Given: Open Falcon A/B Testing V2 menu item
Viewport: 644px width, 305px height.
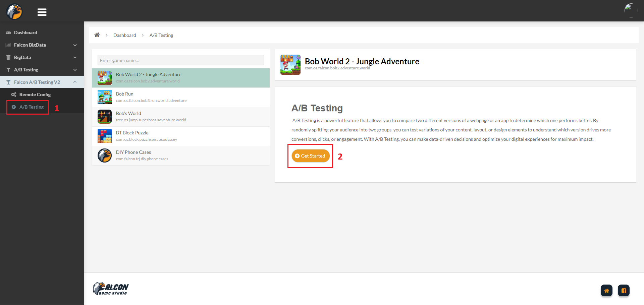Looking at the screenshot, I should pos(42,82).
